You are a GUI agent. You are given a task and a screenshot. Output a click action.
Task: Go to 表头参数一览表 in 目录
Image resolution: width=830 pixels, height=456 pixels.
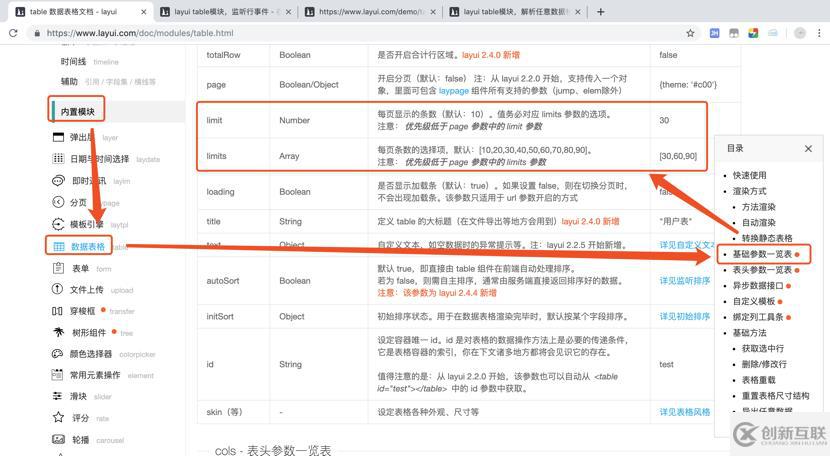762,270
